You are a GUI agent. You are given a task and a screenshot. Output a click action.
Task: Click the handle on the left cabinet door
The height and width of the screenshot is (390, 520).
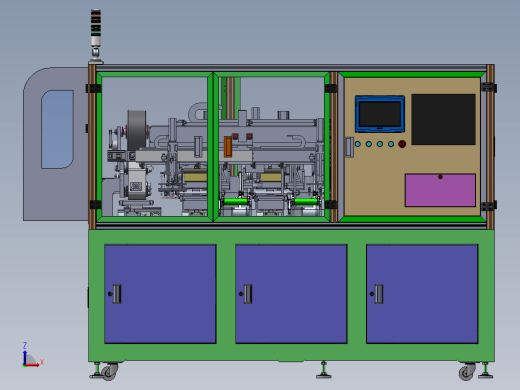click(117, 294)
